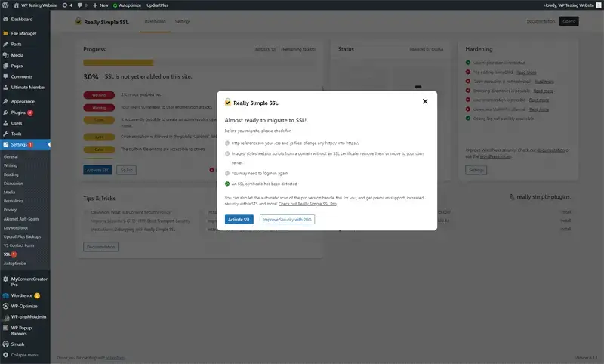Switch to Really Simple SSL Settings tab
This screenshot has width=604, height=364.
(x=183, y=22)
